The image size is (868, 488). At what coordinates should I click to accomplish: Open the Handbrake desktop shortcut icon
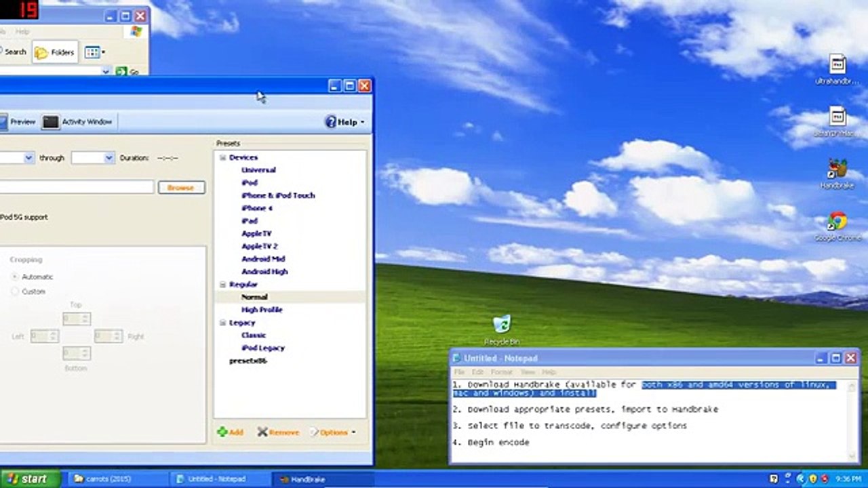(x=837, y=174)
